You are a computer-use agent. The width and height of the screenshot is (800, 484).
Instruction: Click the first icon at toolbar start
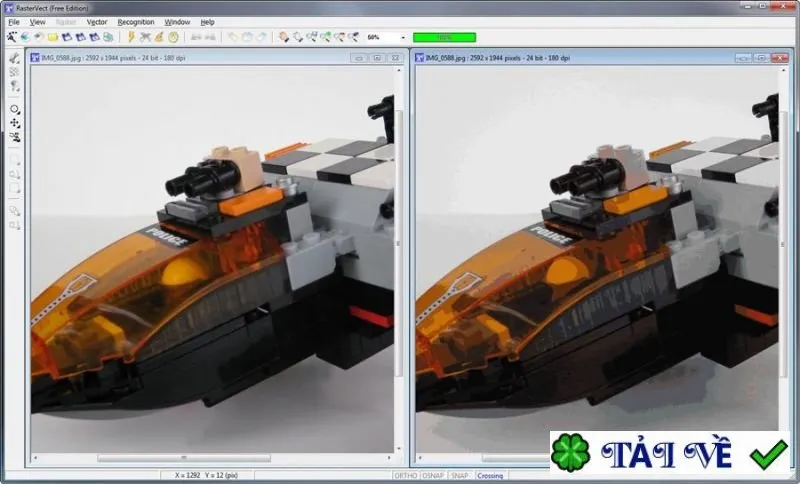(x=12, y=37)
